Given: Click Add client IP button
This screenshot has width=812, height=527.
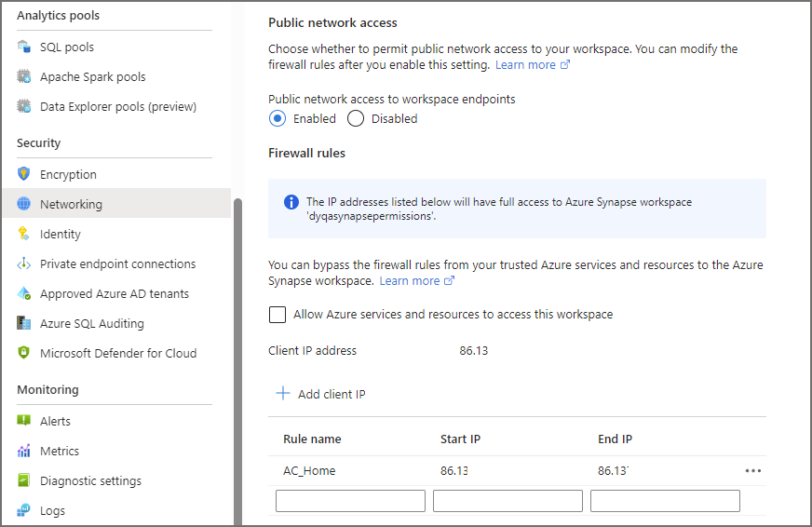Looking at the screenshot, I should tap(321, 394).
